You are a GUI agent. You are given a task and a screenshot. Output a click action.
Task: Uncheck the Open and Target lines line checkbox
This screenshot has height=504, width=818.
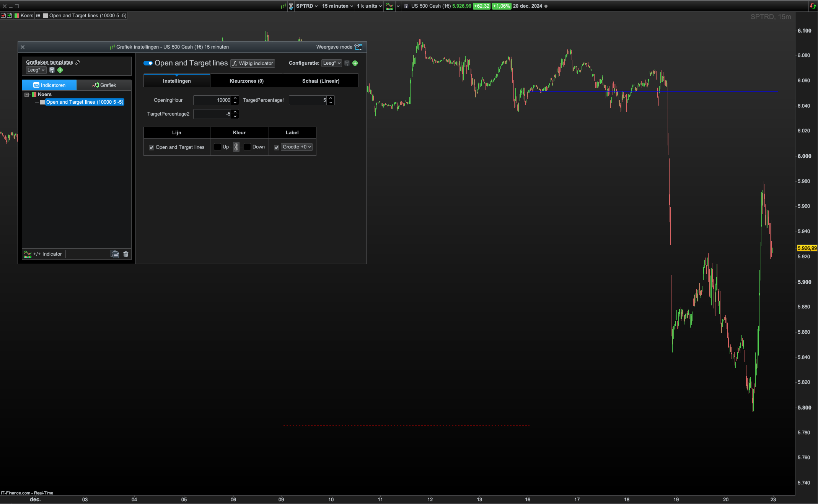152,147
